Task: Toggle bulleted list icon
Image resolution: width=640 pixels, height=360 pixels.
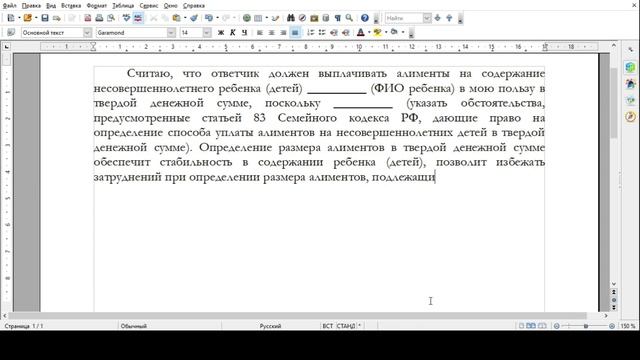Action: coord(322,32)
